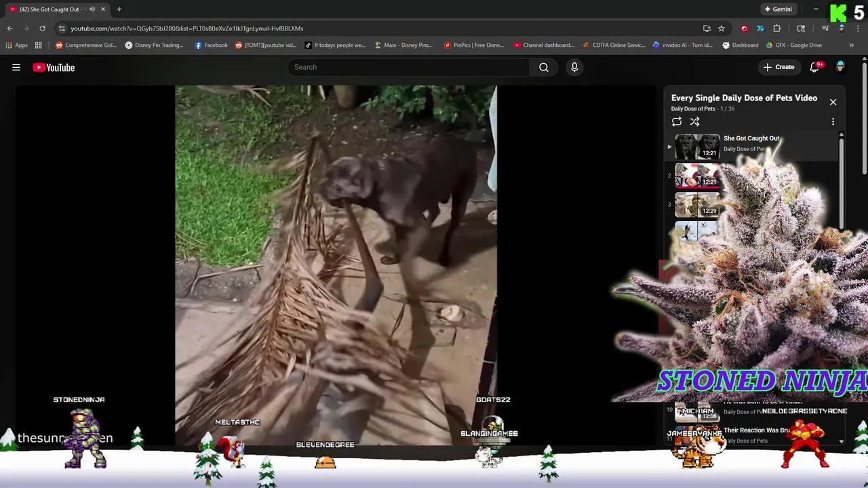
Task: Go back in browser history
Action: pos(9,28)
